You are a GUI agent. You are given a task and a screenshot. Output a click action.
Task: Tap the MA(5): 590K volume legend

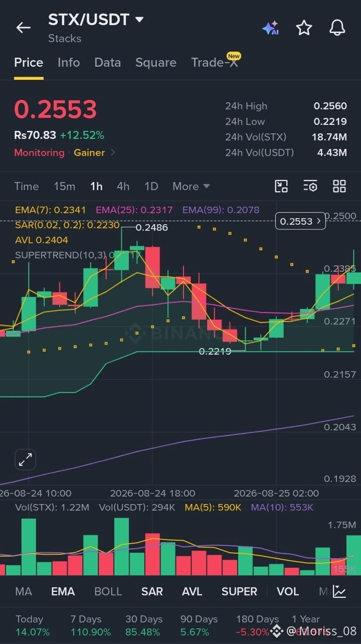click(213, 508)
